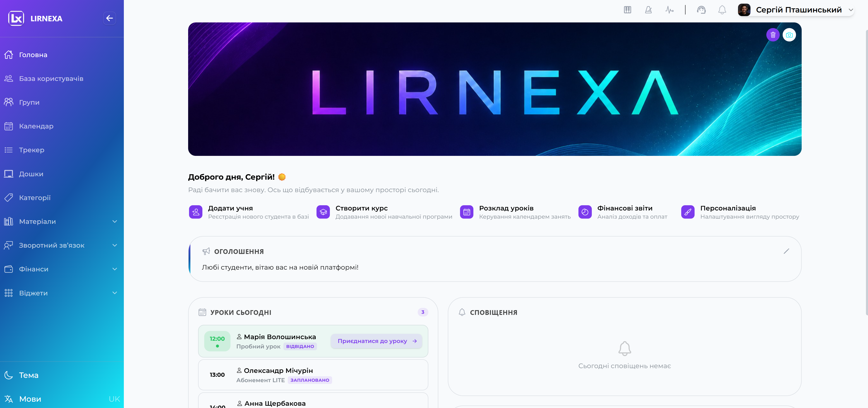This screenshot has width=868, height=408.
Task: Click Приєднатися до уроку button
Action: click(x=376, y=341)
